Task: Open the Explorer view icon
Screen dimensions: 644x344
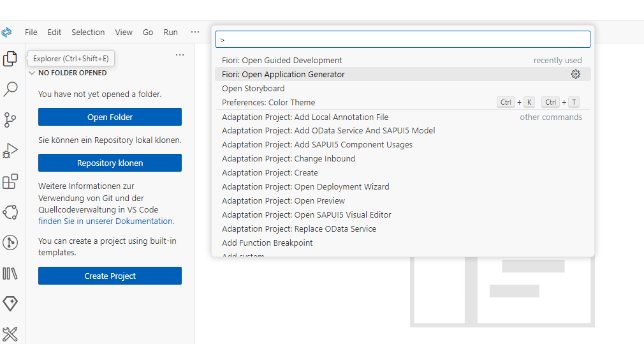Action: pyautogui.click(x=10, y=59)
